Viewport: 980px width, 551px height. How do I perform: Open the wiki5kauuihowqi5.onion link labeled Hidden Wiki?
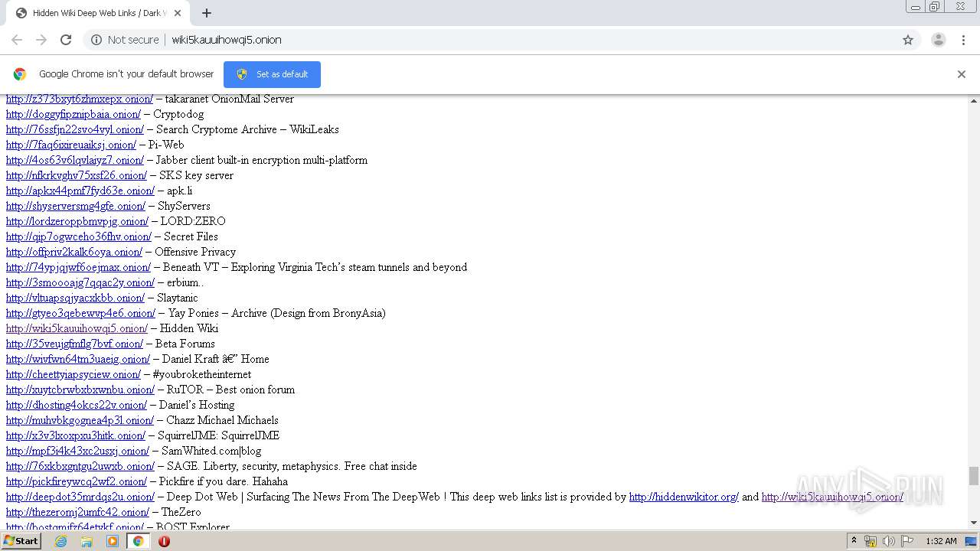(x=77, y=328)
